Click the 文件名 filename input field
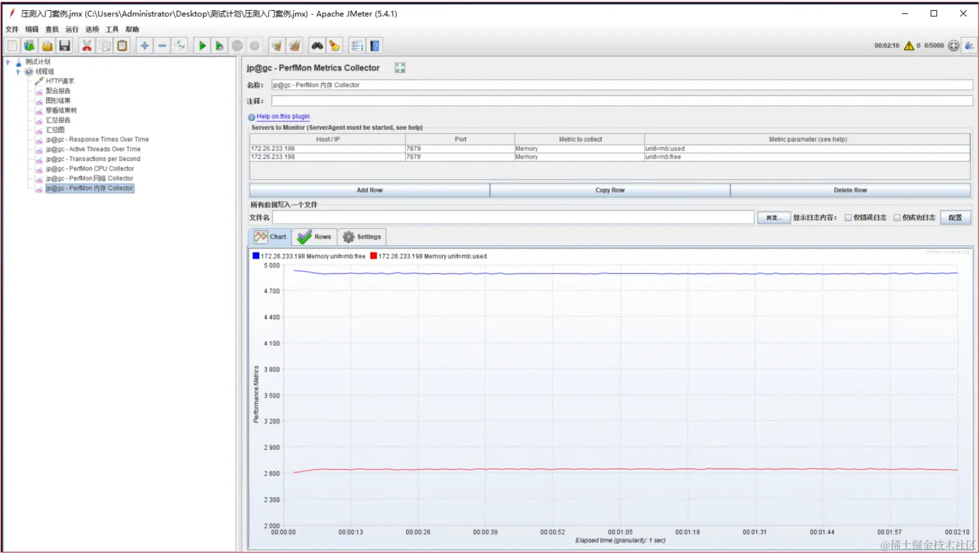 pos(513,218)
